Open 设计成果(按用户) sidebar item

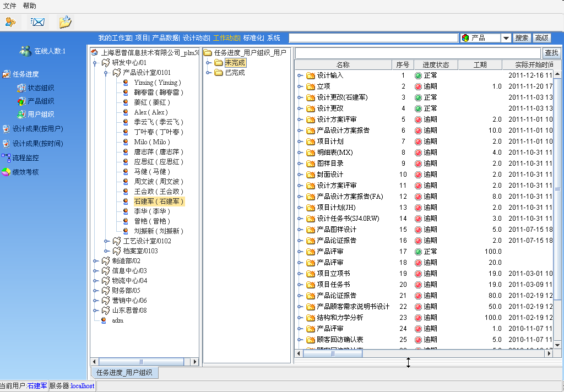pyautogui.click(x=37, y=129)
